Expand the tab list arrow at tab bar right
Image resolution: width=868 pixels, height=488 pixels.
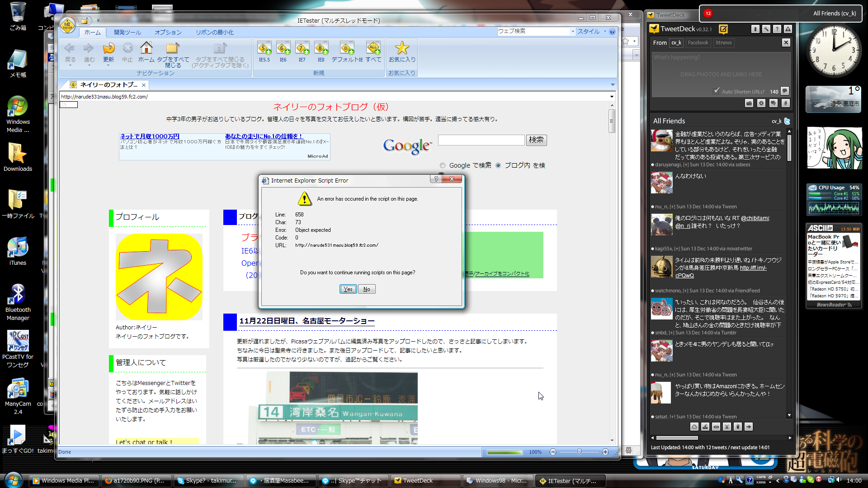point(613,84)
